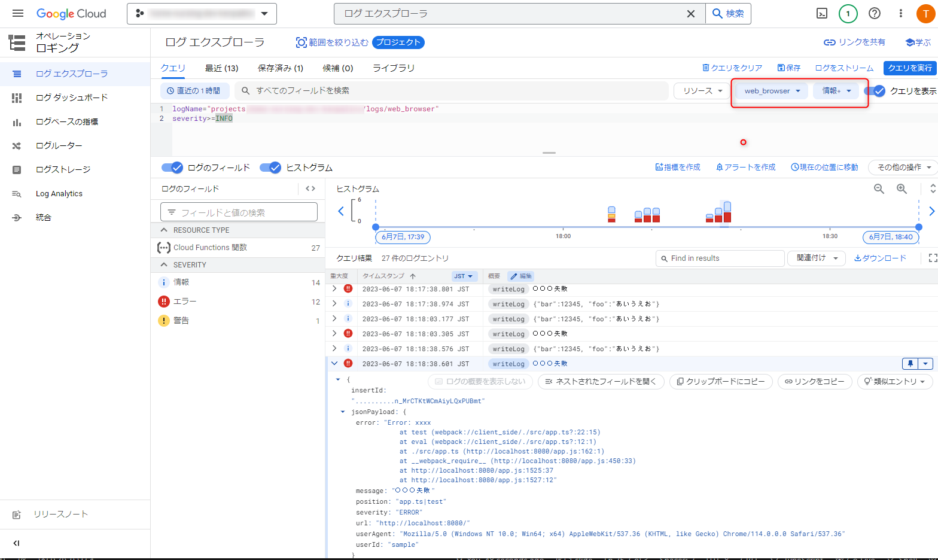Open the three-dot settings menu

coord(901,13)
